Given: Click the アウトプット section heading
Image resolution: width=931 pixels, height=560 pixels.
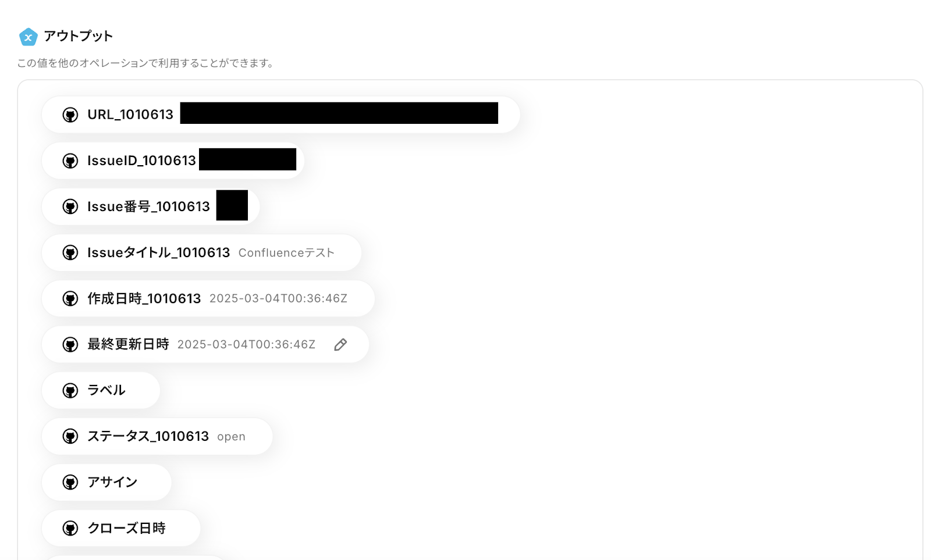Looking at the screenshot, I should tap(78, 36).
